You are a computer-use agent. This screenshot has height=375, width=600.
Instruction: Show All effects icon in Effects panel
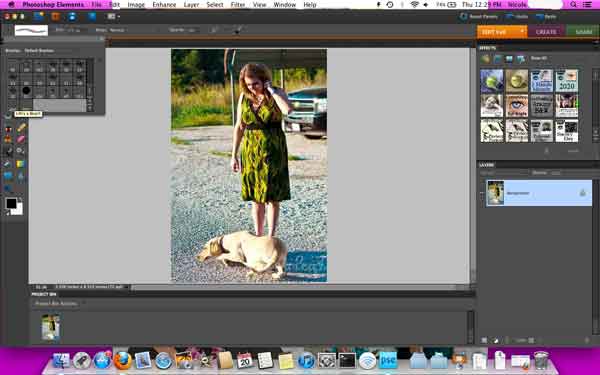pyautogui.click(x=520, y=59)
